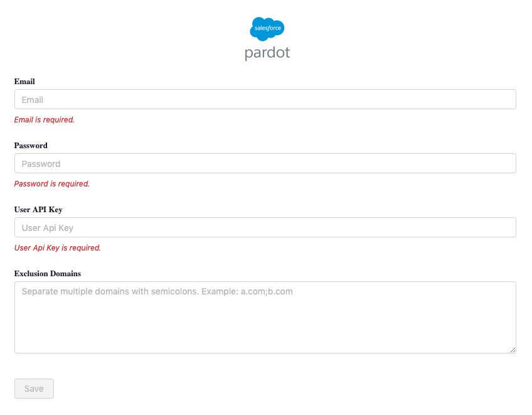The image size is (532, 415).
Task: Click the 'Password is required.' error message
Action: [x=51, y=184]
